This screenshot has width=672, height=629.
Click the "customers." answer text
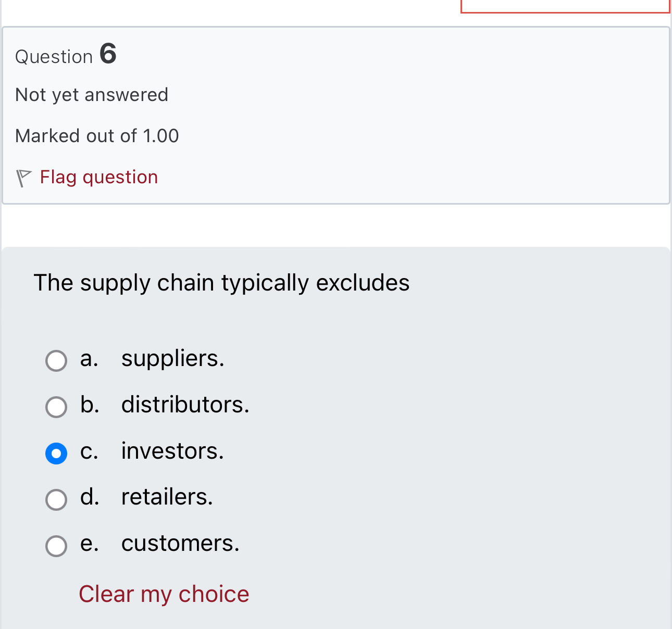[x=180, y=543]
